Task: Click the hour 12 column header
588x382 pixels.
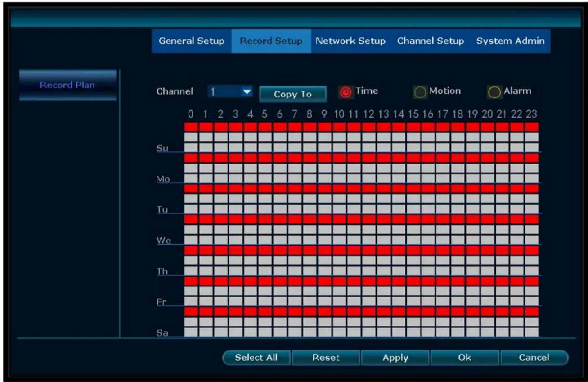Action: coord(369,115)
